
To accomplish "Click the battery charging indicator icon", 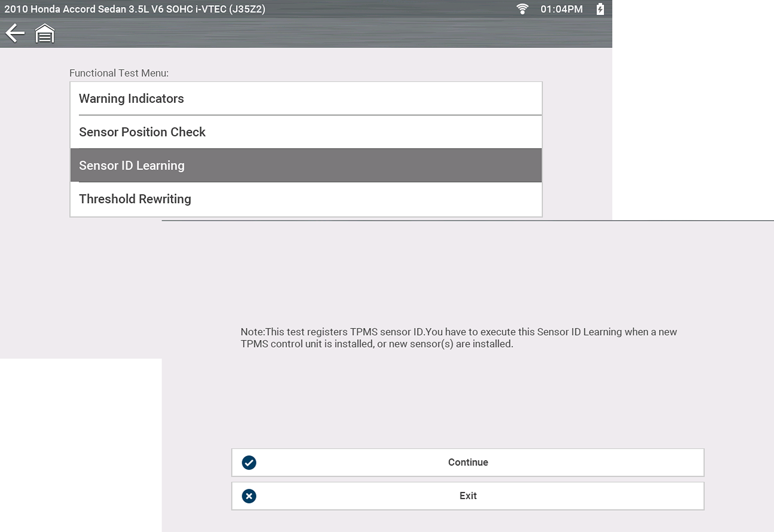I will point(600,9).
